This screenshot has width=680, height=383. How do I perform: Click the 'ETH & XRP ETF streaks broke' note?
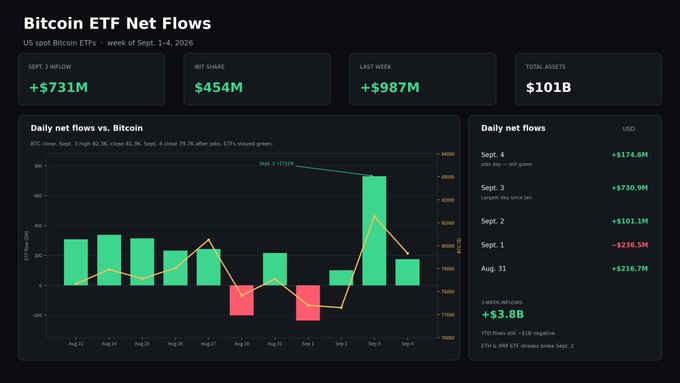[527, 346]
